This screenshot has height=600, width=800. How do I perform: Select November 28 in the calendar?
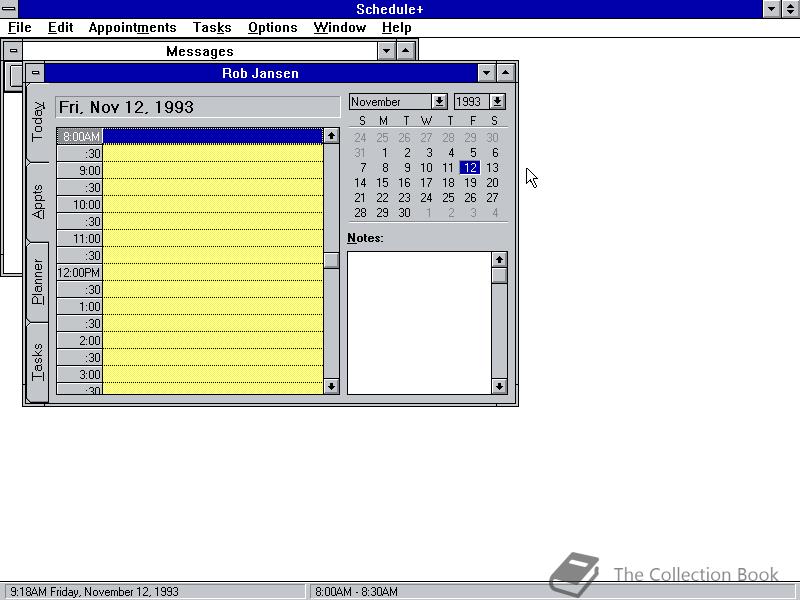pos(360,213)
